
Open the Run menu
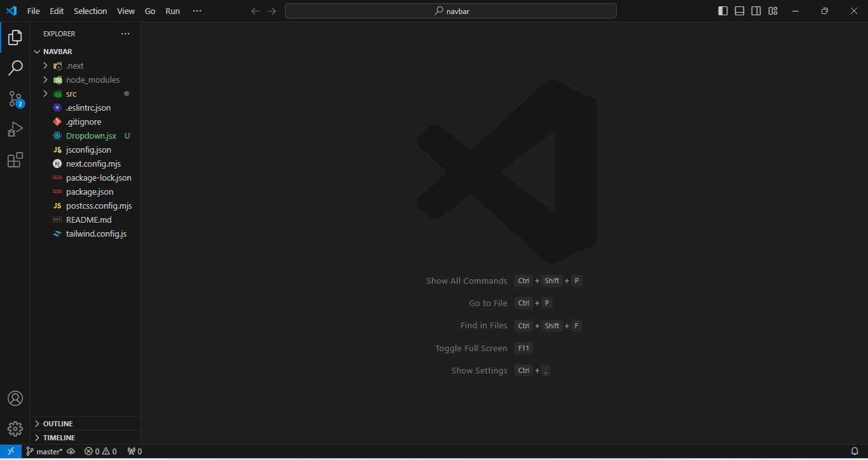tap(172, 11)
